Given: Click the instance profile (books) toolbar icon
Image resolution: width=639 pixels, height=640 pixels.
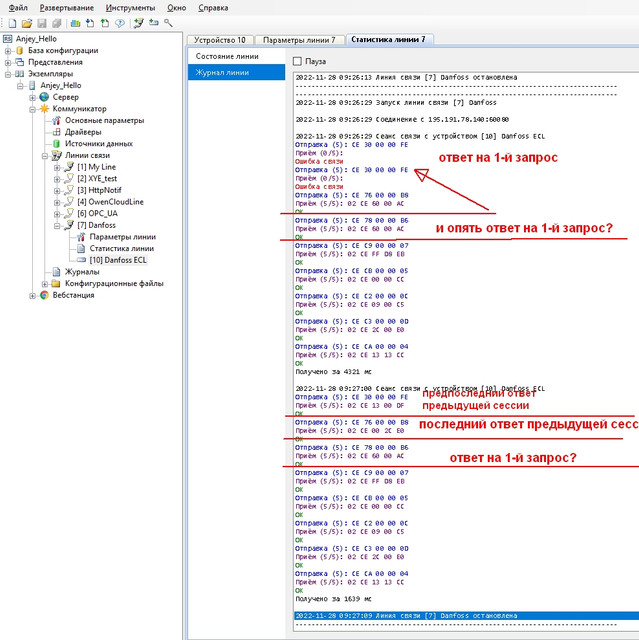Looking at the screenshot, I should (75, 23).
